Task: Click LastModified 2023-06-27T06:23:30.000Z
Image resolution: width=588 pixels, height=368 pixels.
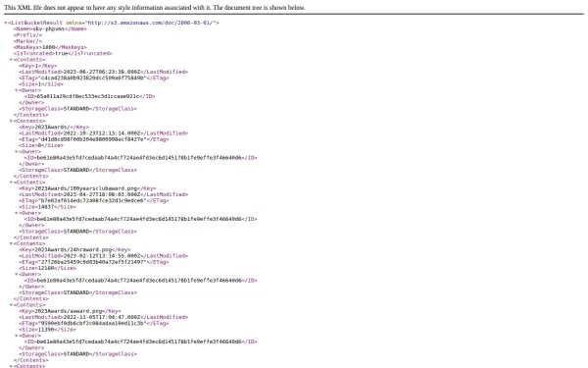Action: point(102,72)
